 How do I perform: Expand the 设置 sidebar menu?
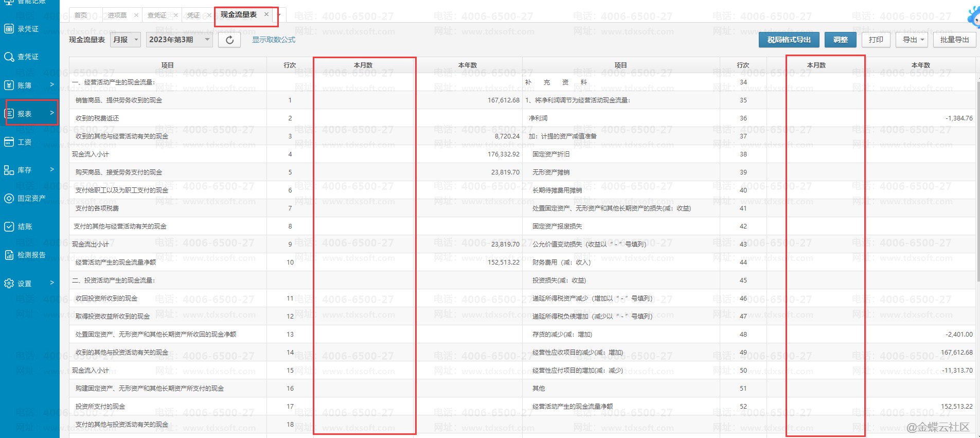click(x=31, y=283)
